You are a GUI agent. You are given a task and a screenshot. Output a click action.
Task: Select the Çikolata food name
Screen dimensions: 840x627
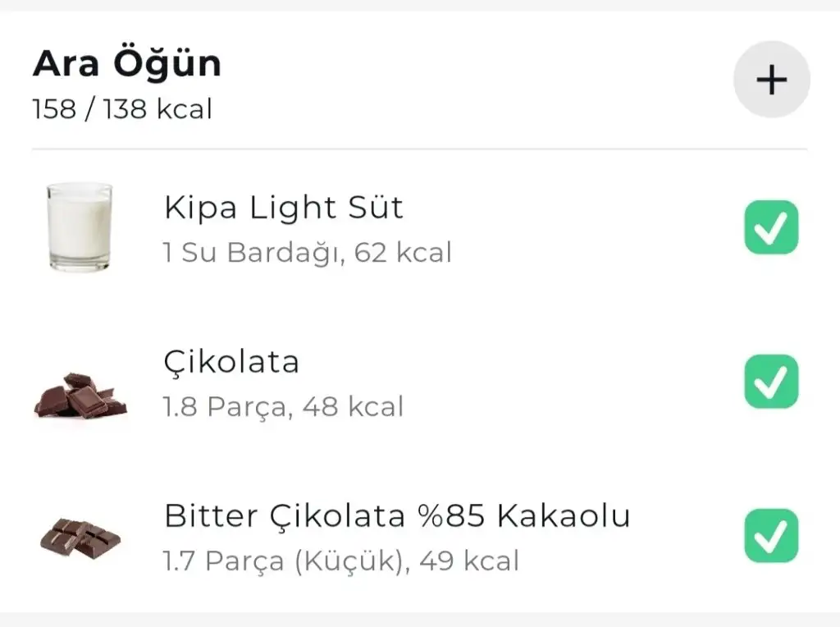[231, 362]
